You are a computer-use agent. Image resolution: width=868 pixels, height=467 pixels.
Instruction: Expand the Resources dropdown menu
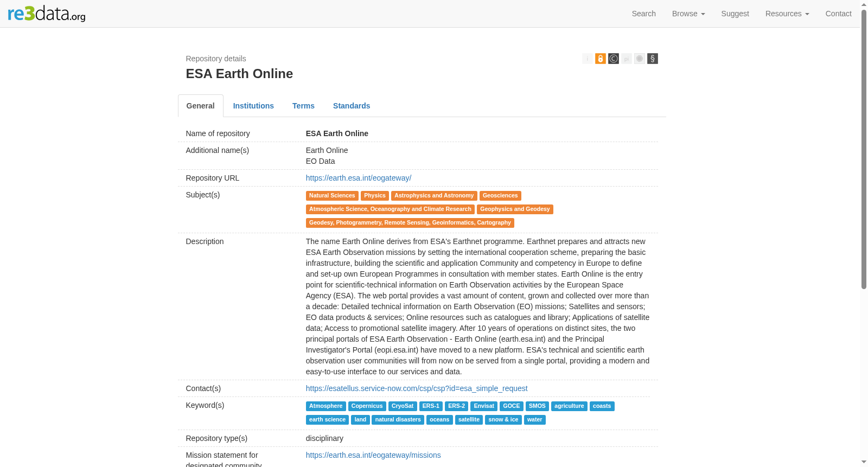click(x=787, y=14)
